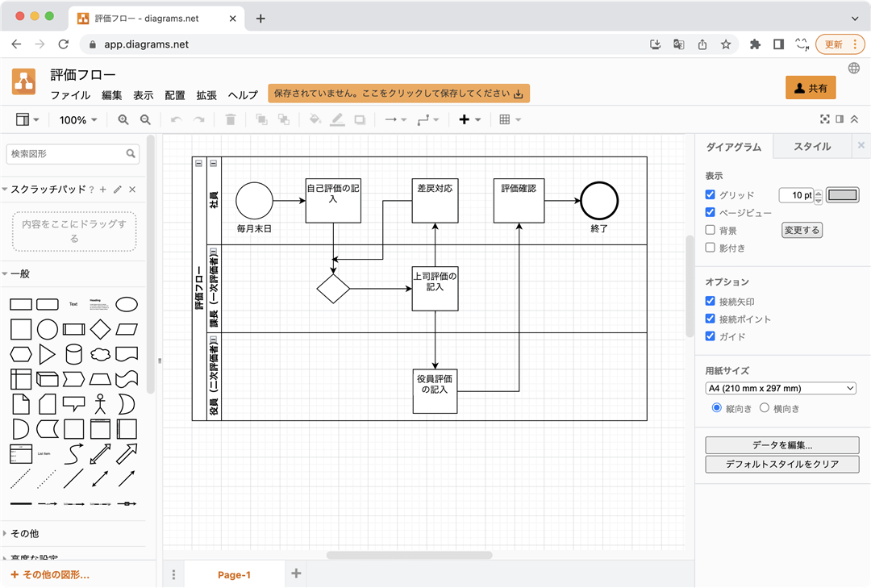Disable the グリッド checkbox
The height and width of the screenshot is (588, 871).
click(x=711, y=194)
